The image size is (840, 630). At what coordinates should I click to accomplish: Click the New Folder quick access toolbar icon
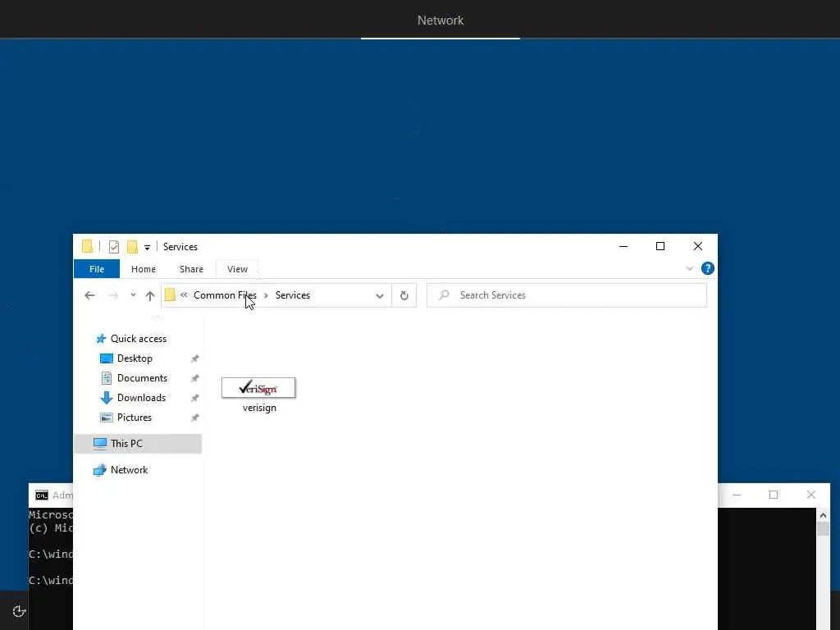pyautogui.click(x=132, y=246)
